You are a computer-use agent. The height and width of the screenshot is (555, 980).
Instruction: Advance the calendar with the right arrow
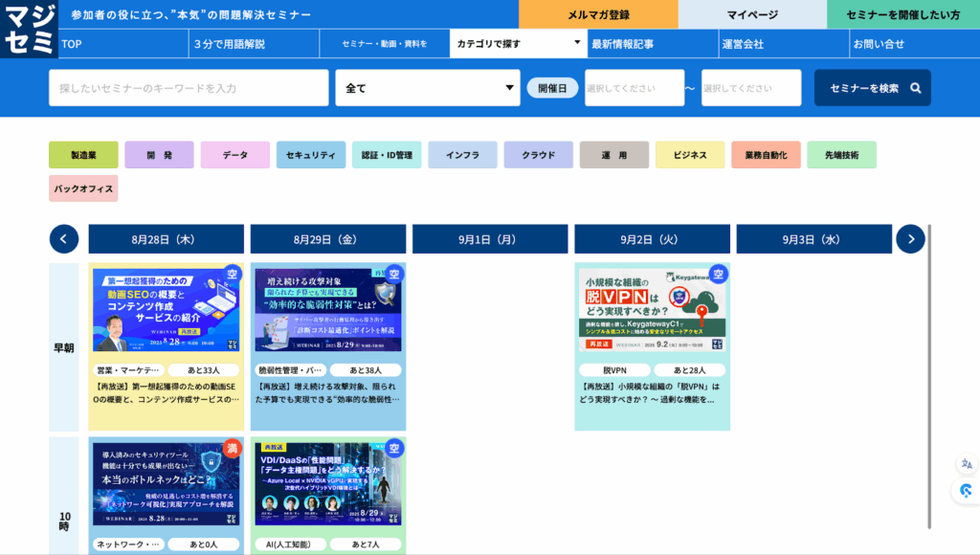coord(910,239)
